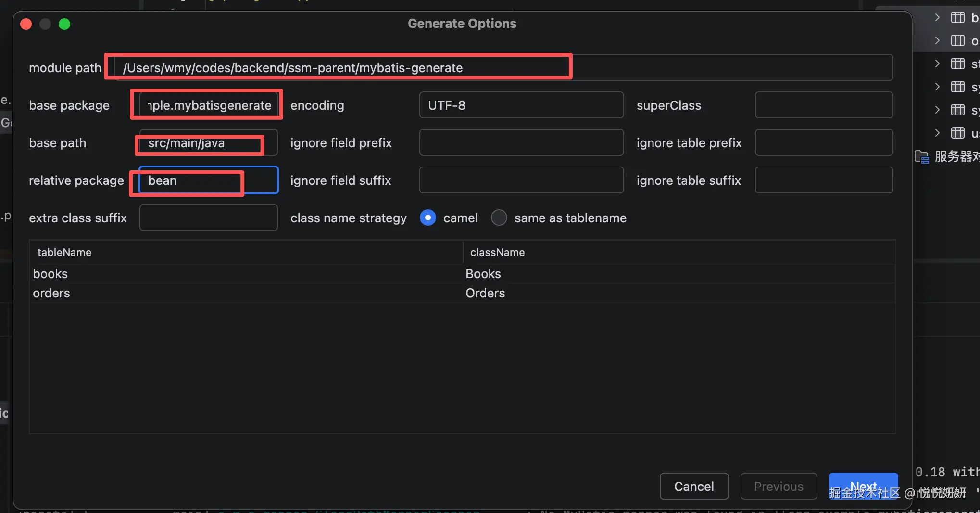This screenshot has height=513, width=980.
Task: Click into the encoding UTF-8 field
Action: coord(521,105)
